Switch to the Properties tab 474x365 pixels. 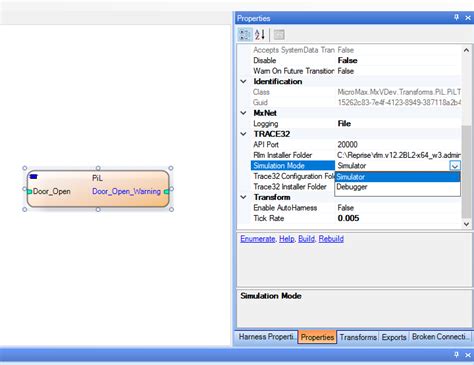point(317,337)
